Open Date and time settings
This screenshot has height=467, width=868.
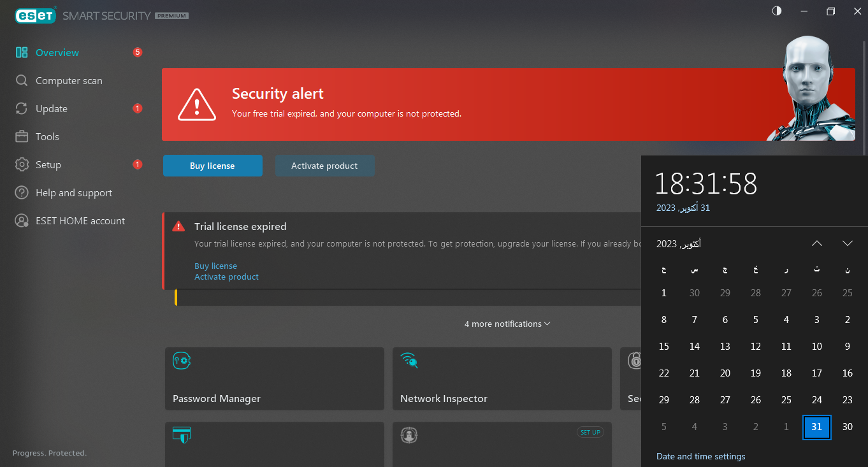[x=700, y=457]
